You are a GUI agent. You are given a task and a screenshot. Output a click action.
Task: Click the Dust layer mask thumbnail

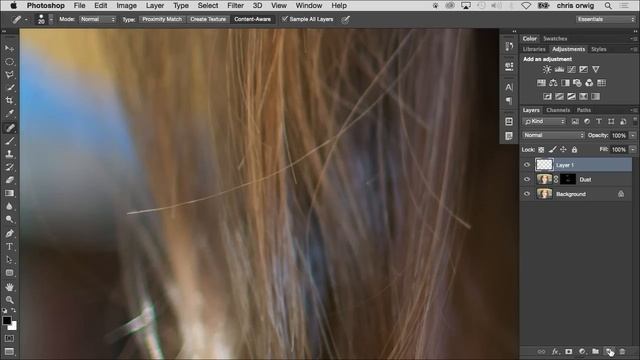click(568, 179)
